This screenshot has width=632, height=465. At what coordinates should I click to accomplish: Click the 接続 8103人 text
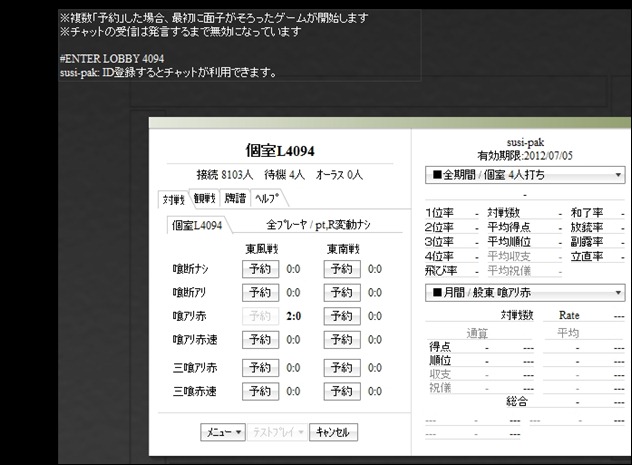tap(225, 175)
